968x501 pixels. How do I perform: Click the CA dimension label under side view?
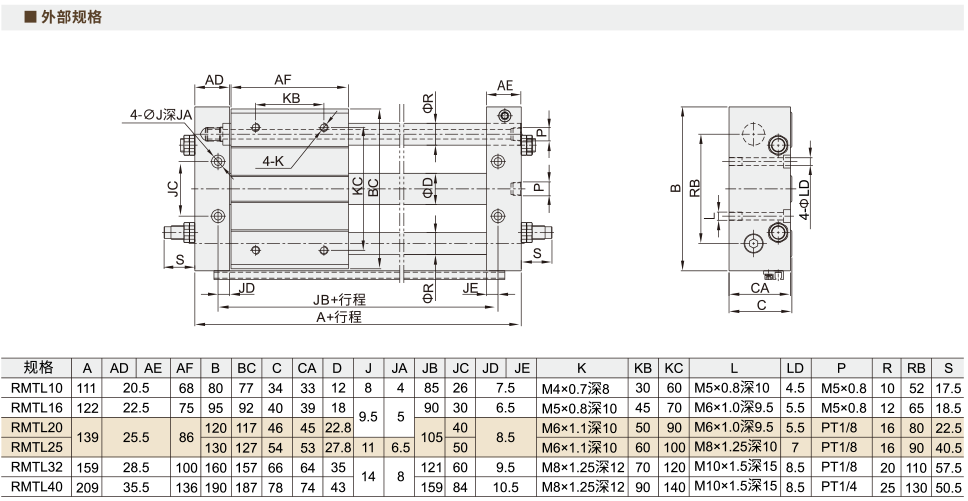pos(759,288)
